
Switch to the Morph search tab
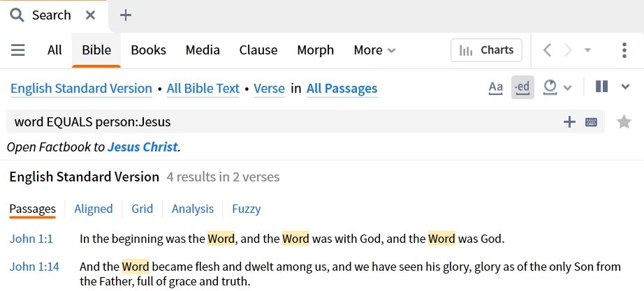point(316,50)
